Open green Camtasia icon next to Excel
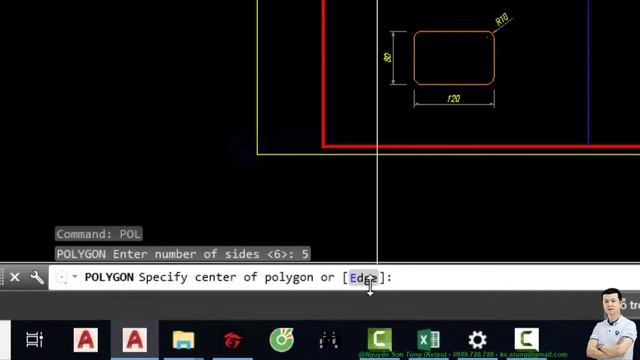 380,339
